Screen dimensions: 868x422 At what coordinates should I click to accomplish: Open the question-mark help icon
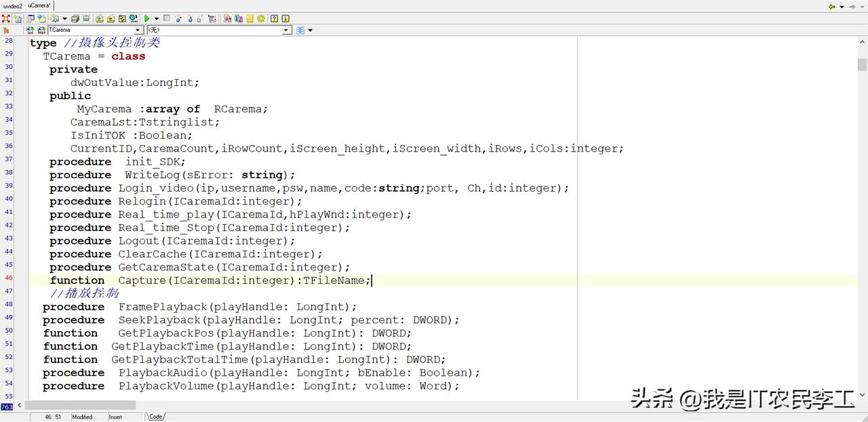tap(274, 18)
